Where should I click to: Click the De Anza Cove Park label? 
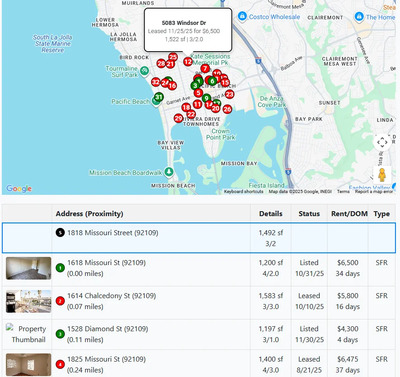click(272, 101)
